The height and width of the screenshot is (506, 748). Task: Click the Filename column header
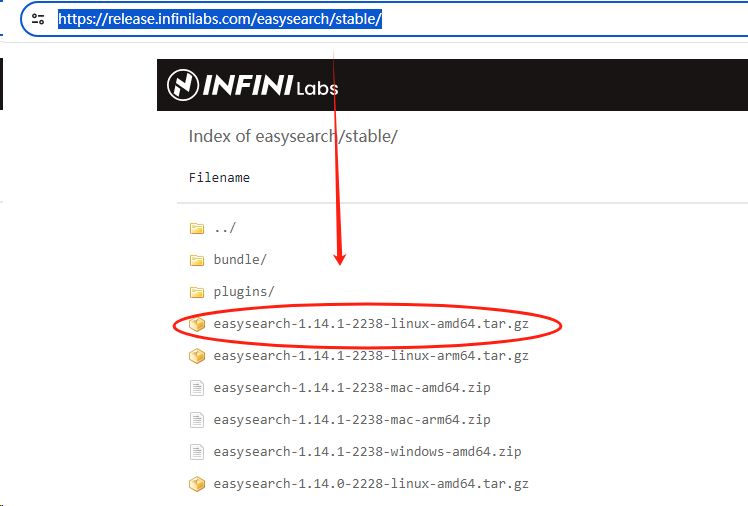219,177
